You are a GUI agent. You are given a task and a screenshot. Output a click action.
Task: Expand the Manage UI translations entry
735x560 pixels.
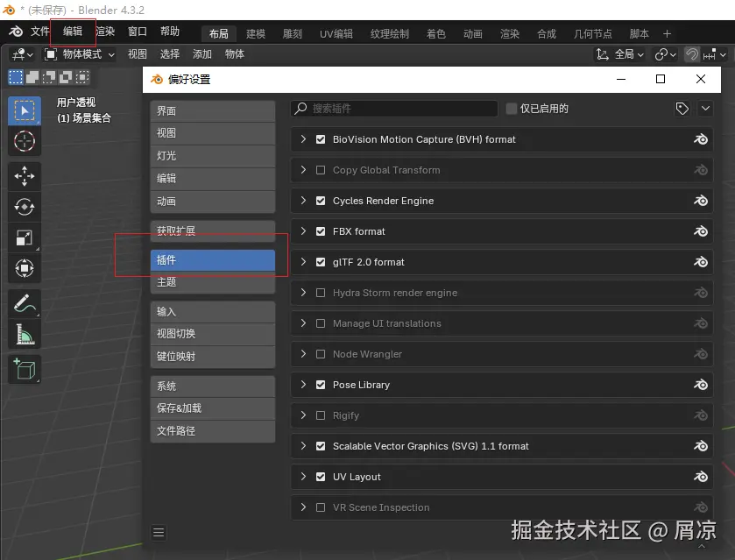click(x=303, y=323)
